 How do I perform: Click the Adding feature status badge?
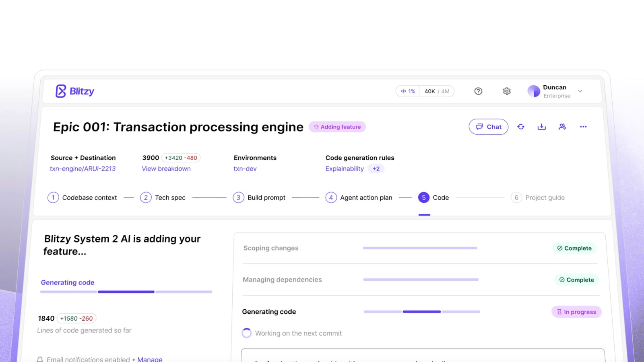pos(337,127)
